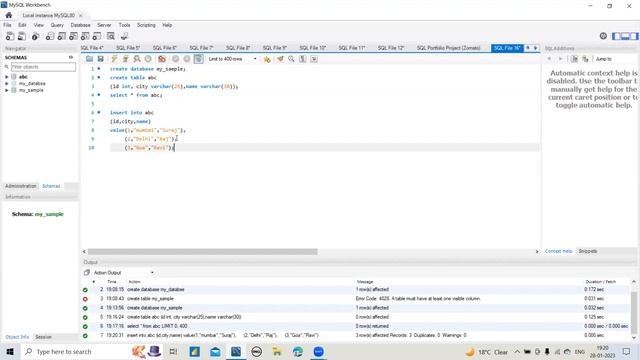The height and width of the screenshot is (360, 640).
Task: Open the Limit to 400 rows dropdown
Action: (x=233, y=59)
